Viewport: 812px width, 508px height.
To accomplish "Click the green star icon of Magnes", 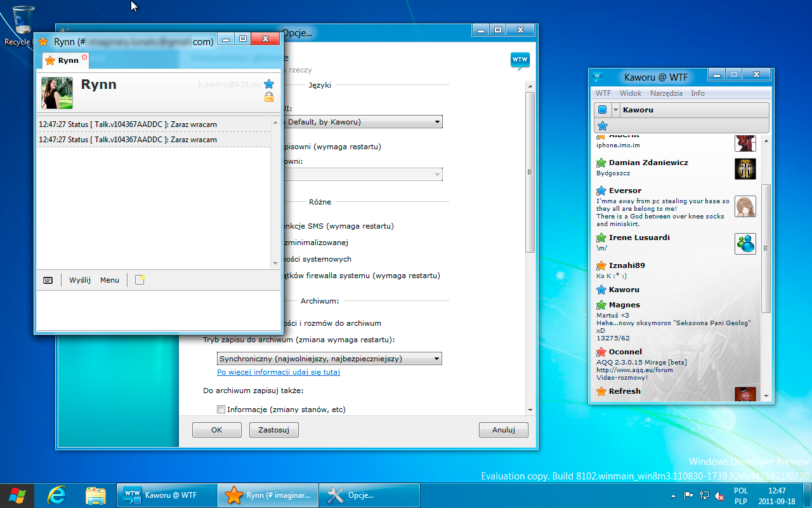I will coord(601,305).
